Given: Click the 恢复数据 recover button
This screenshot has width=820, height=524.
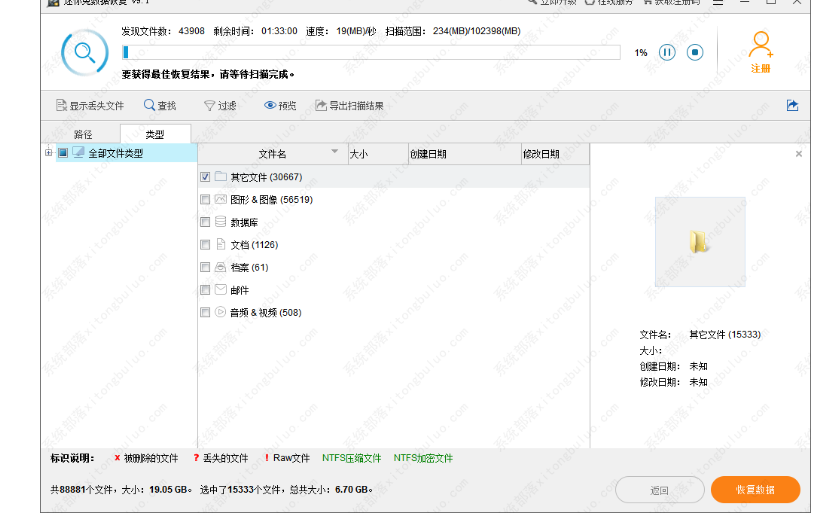Looking at the screenshot, I should point(755,490).
